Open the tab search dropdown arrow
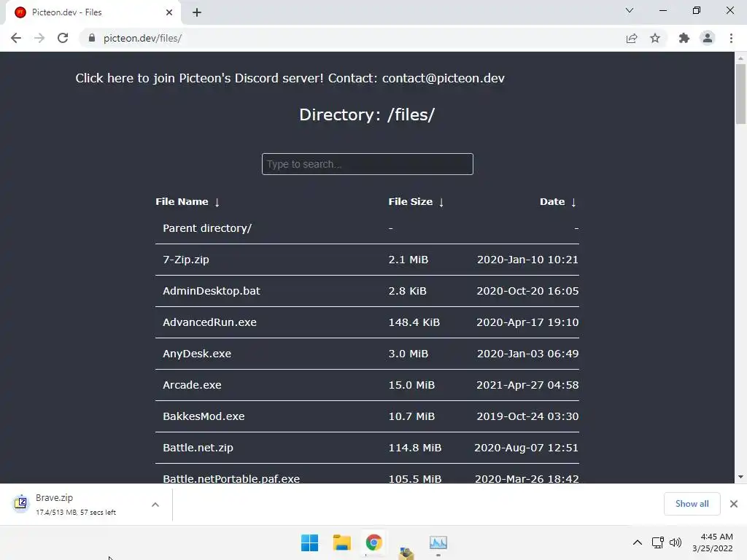747x560 pixels. pyautogui.click(x=630, y=10)
